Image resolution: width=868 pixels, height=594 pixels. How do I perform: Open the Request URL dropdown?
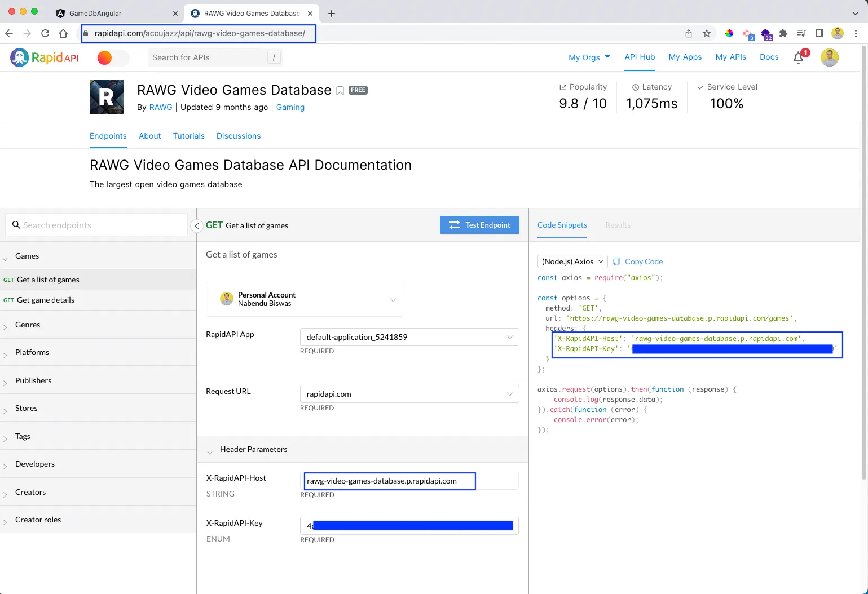(409, 394)
